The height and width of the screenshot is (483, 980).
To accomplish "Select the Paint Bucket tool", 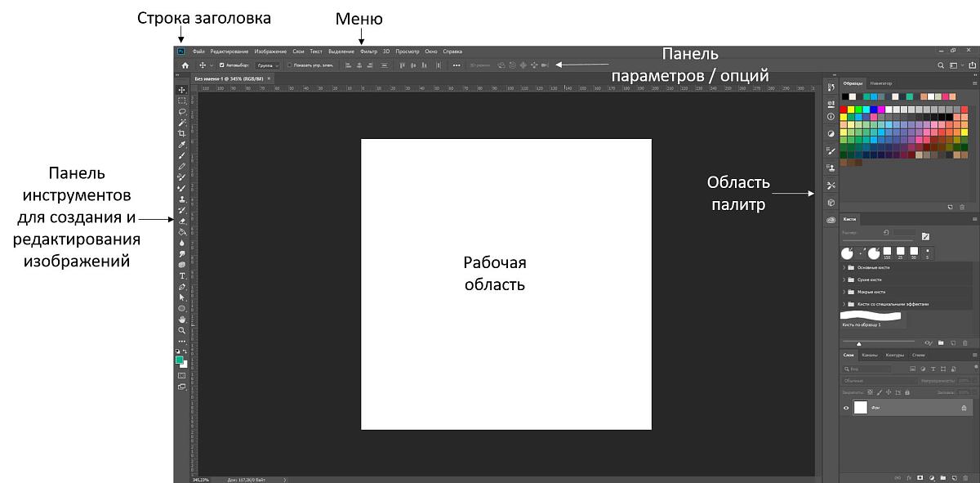I will point(181,232).
